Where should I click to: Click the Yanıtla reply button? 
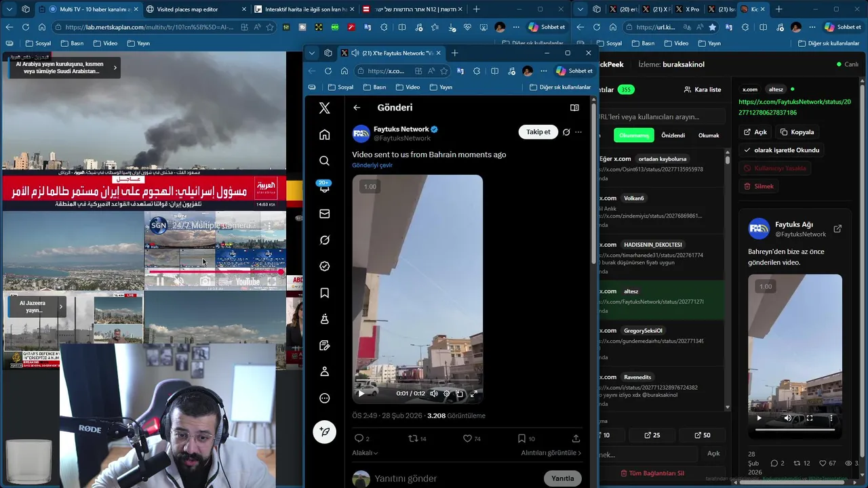(x=562, y=479)
